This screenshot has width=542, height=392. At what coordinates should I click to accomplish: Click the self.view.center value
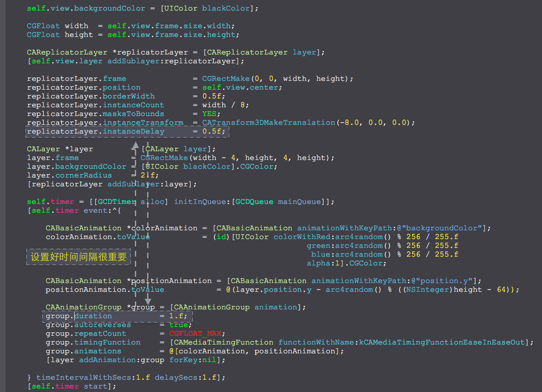click(240, 87)
